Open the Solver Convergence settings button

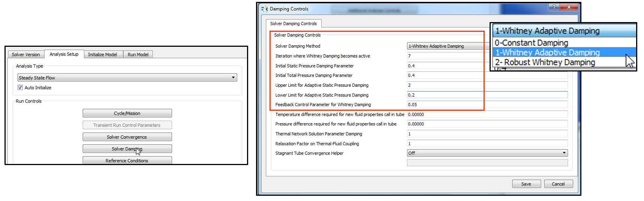(x=127, y=137)
